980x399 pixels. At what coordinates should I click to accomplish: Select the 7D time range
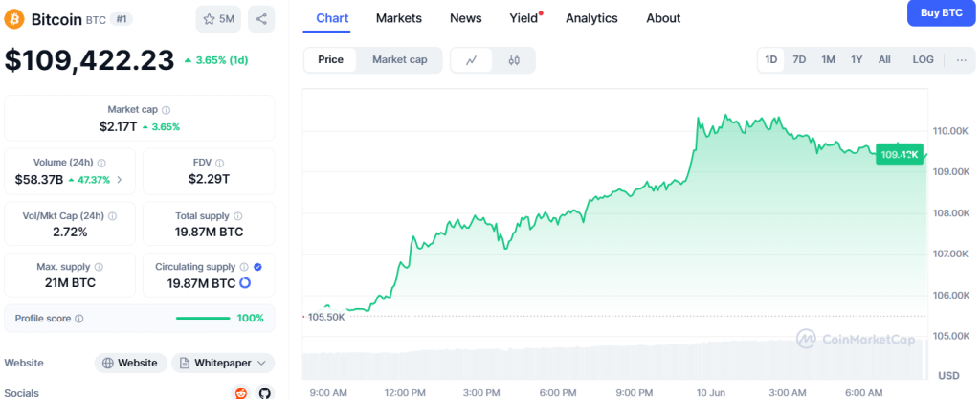point(799,60)
